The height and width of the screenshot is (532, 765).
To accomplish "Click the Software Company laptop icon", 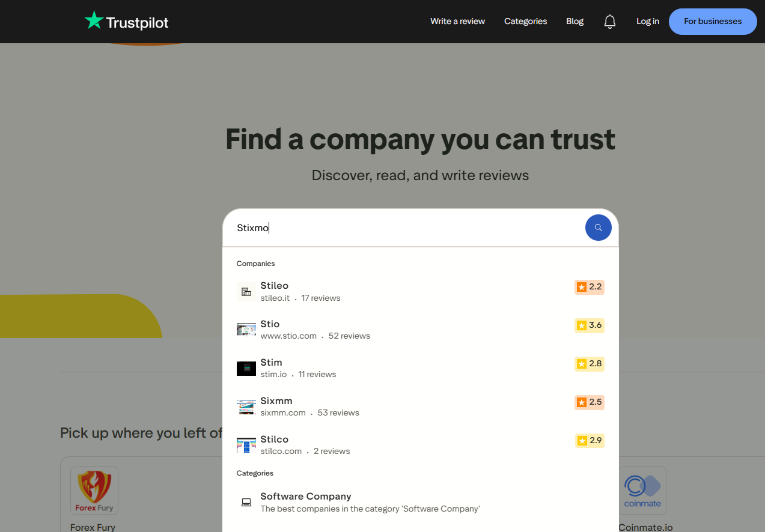I will (246, 502).
